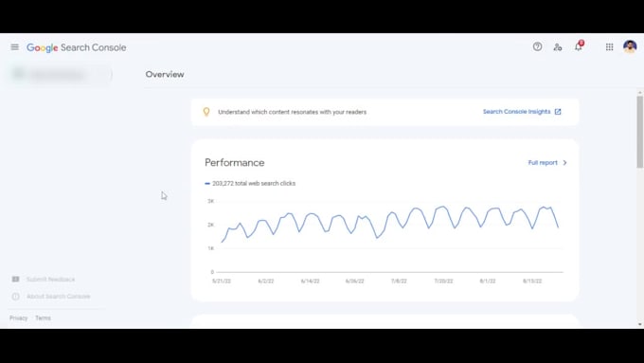Click the performance clicks line chart
Viewport: 644px width, 363px height.
389,224
